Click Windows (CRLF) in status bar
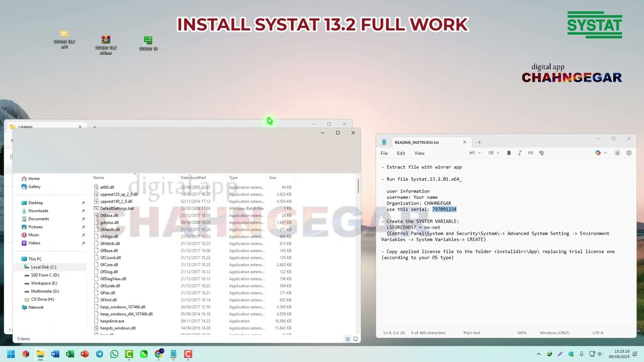This screenshot has height=362, width=644. tap(554, 333)
